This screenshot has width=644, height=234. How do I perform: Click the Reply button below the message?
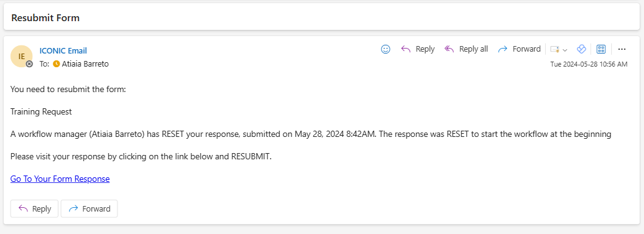[35, 208]
